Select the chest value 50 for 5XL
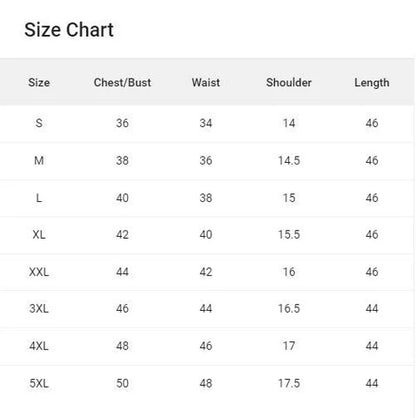The image size is (416, 418). (x=122, y=383)
